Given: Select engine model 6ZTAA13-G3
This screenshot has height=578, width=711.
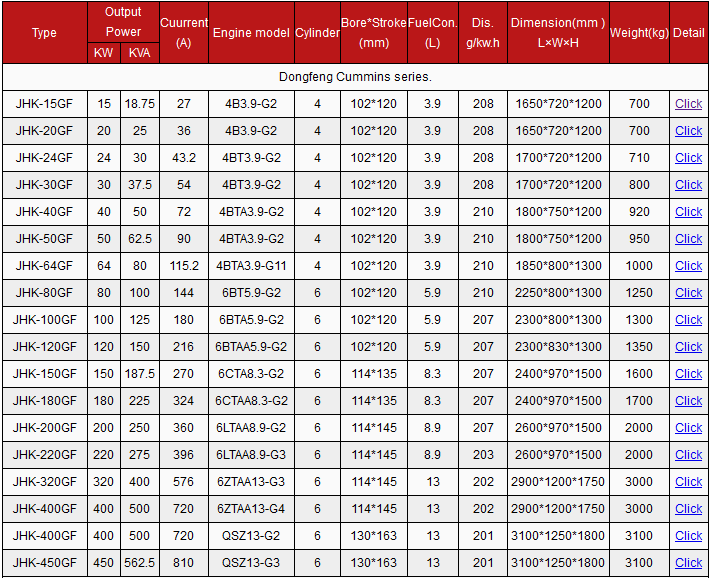Looking at the screenshot, I should click(x=251, y=481).
